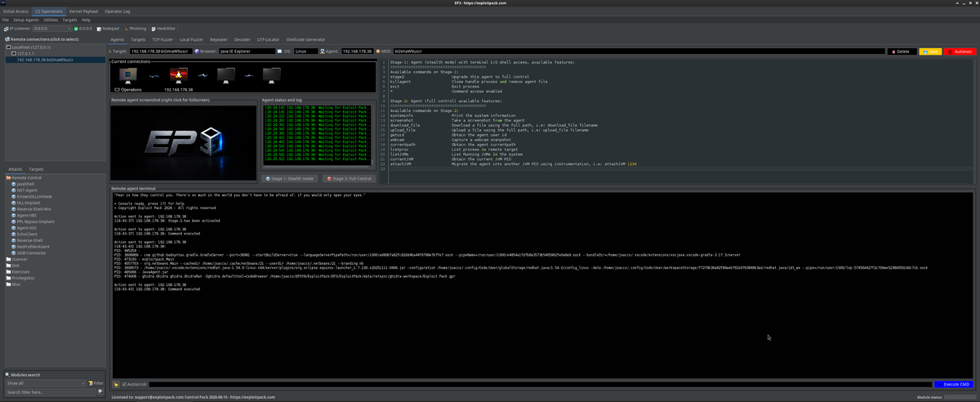Click the MD5 field

click(639, 51)
